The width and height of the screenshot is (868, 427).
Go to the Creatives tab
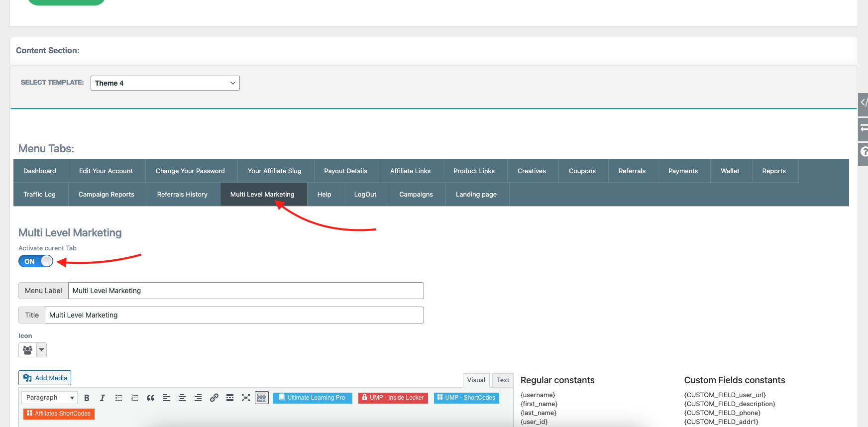pos(532,171)
